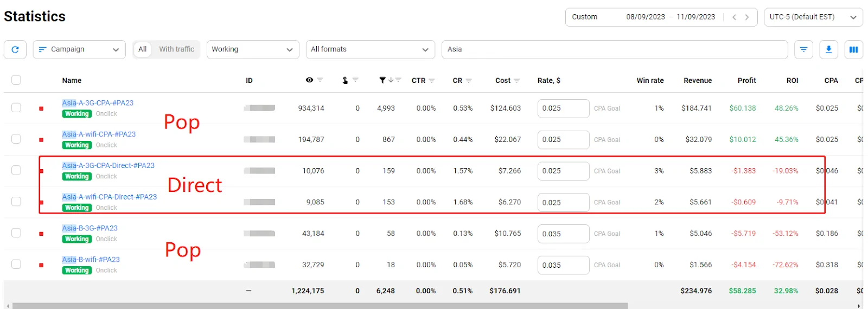
Task: Open the filter settings icon
Action: [803, 49]
